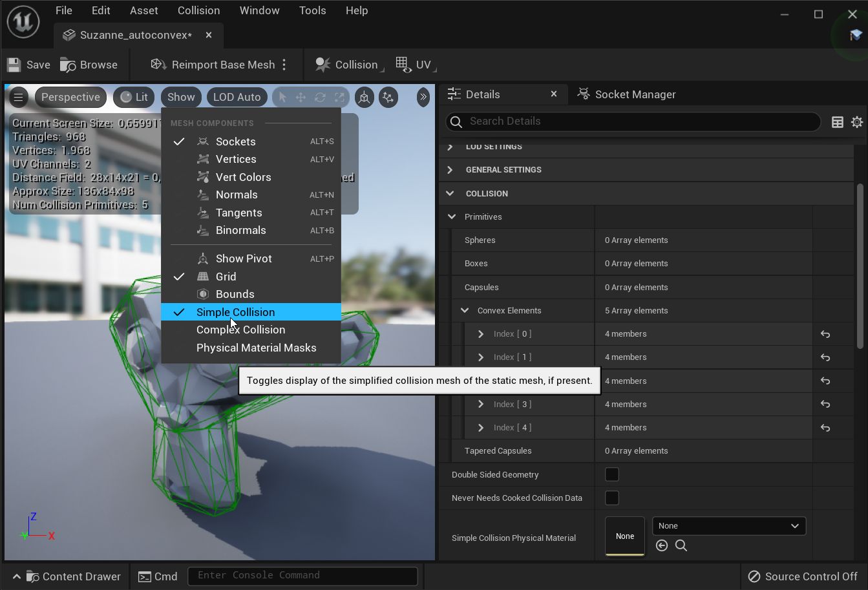Click the Details panel settings gear icon
The height and width of the screenshot is (590, 868).
click(857, 121)
